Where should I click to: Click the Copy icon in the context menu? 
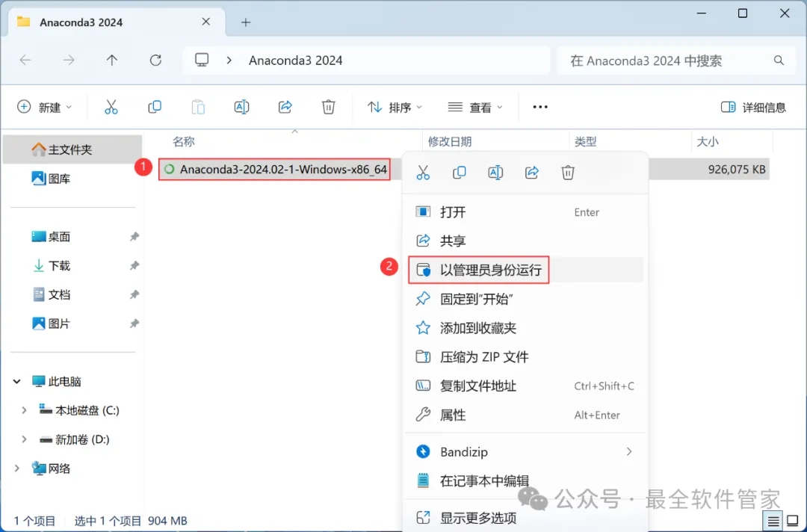pyautogui.click(x=459, y=173)
